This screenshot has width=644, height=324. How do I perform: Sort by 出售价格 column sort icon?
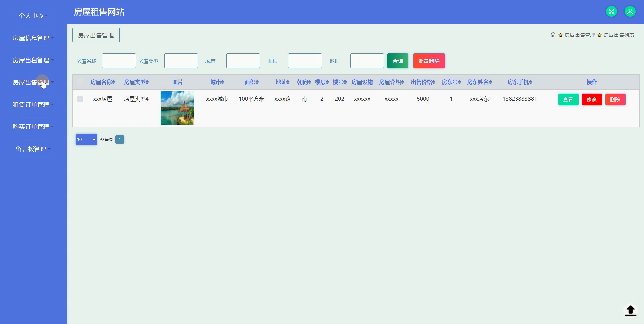434,82
